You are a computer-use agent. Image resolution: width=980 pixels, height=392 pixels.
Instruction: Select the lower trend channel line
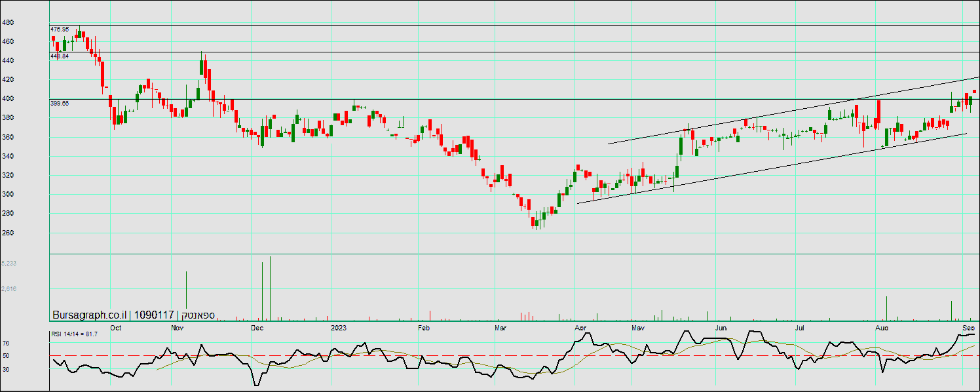786,165
